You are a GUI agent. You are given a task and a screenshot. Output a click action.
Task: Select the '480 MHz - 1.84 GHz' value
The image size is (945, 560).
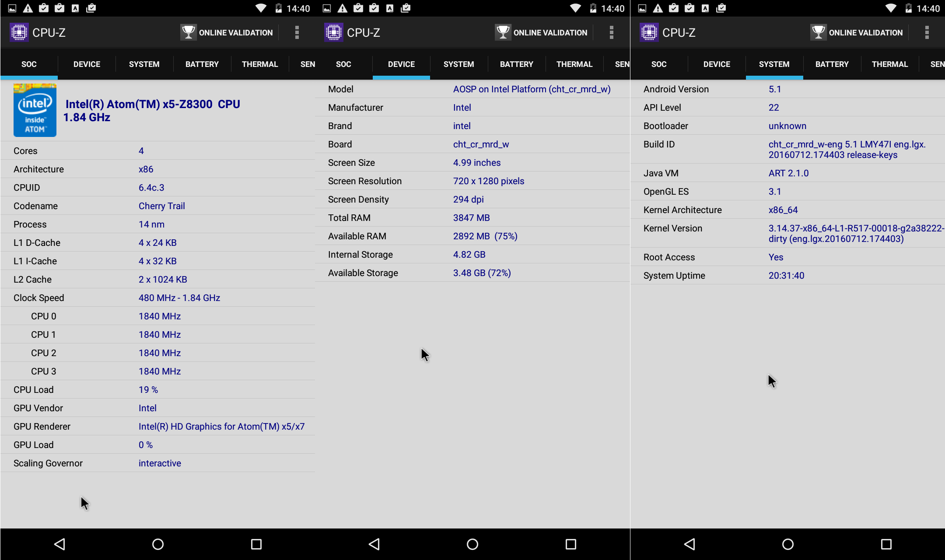tap(179, 298)
